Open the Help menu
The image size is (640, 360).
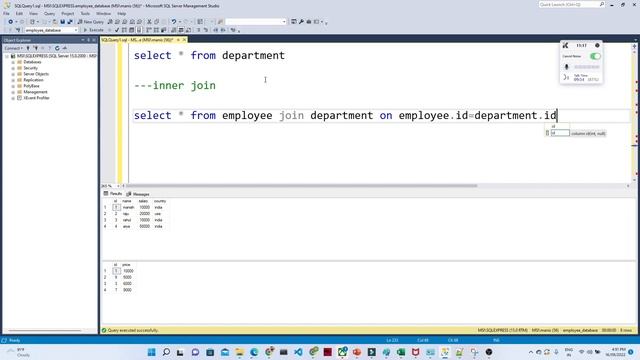pos(122,13)
